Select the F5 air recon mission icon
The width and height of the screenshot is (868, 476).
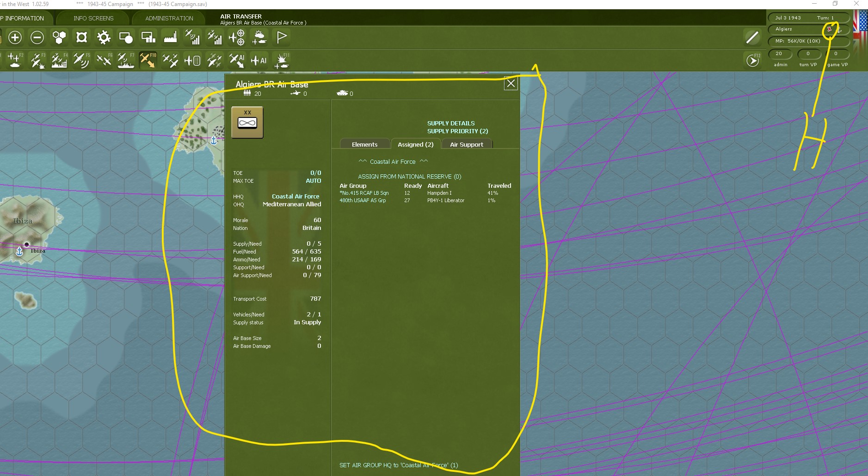[82, 60]
